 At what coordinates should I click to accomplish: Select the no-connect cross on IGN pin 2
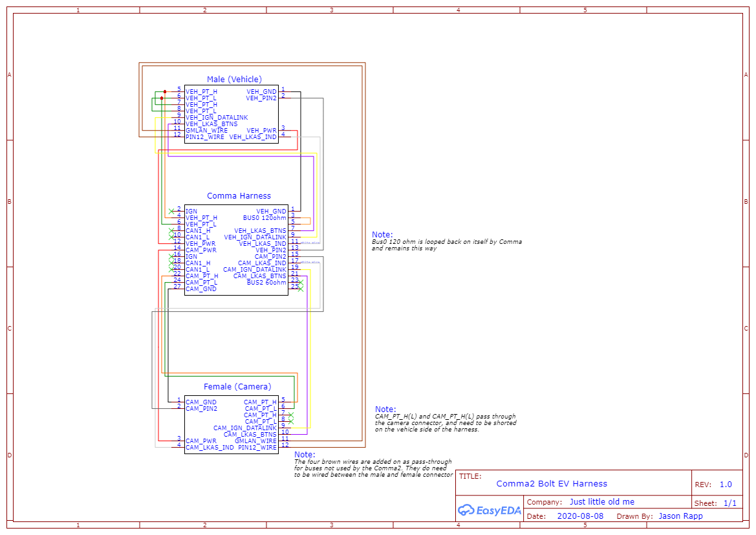pos(171,211)
